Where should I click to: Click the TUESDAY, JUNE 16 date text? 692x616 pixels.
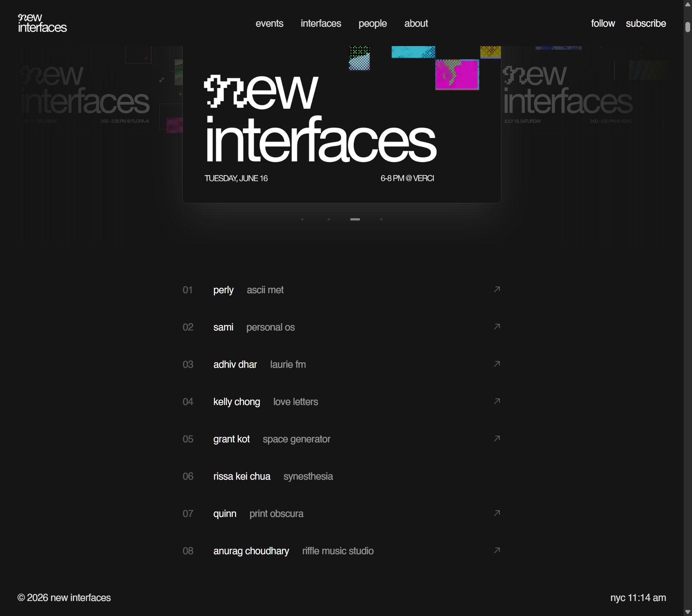pos(236,178)
